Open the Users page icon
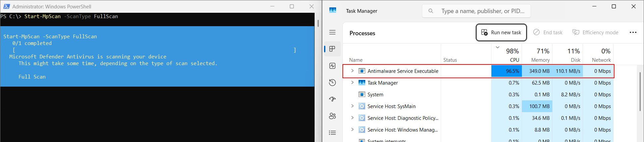 tap(332, 116)
